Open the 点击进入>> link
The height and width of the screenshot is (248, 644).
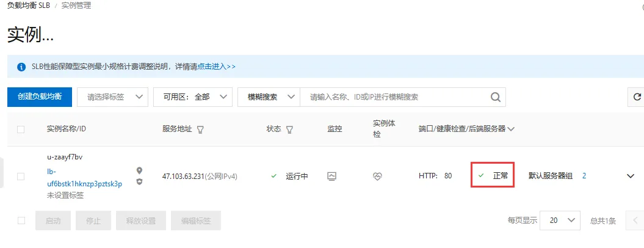(217, 67)
